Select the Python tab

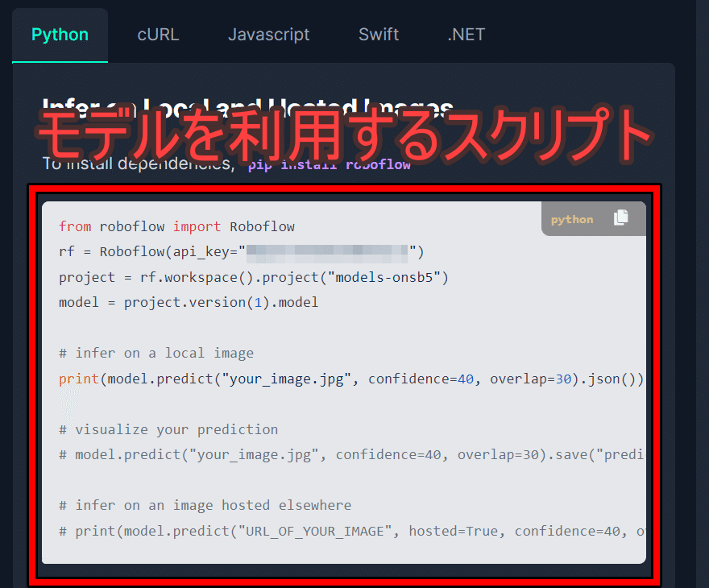(60, 35)
